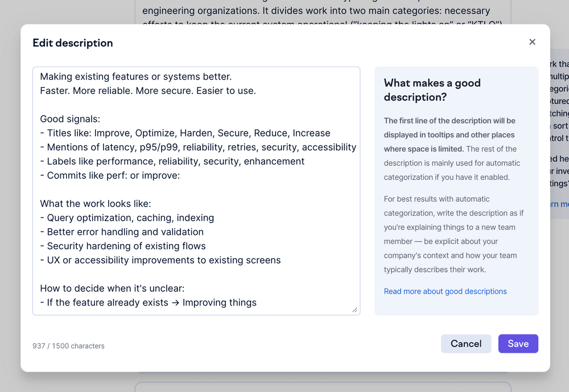Screen dimensions: 569x392
Task: Click the 'What the work looks like:' line
Action: click(96, 204)
